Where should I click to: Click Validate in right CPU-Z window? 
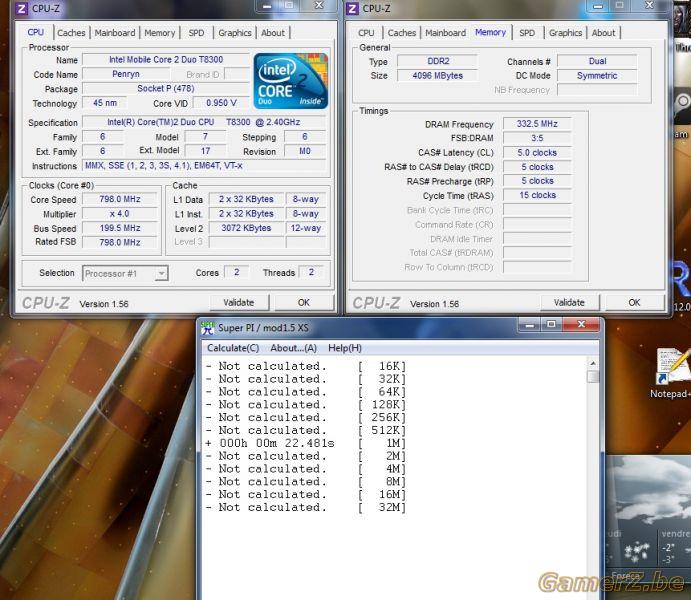point(569,303)
